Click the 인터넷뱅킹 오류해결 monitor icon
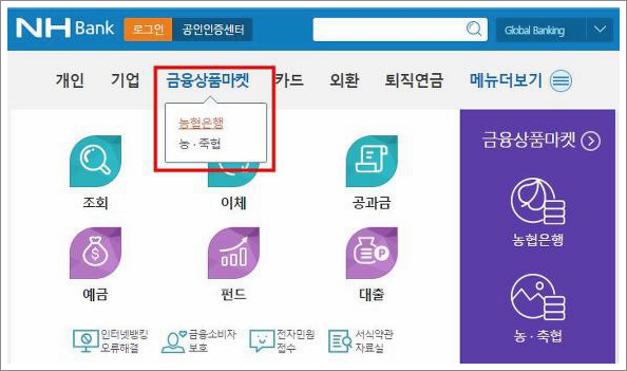Viewport: 627px width, 371px height. pos(86,341)
